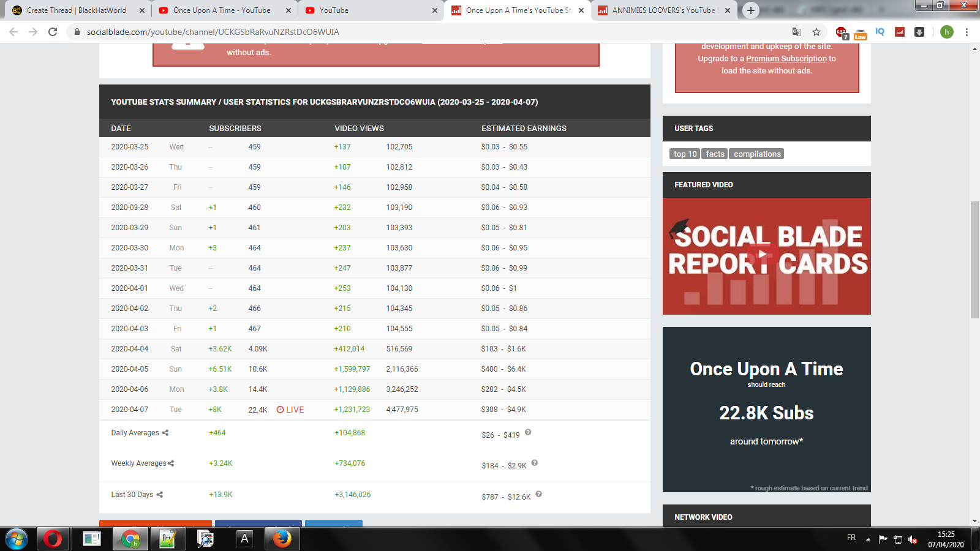This screenshot has width=980, height=551.
Task: Open the Windows Start menu
Action: (16, 539)
